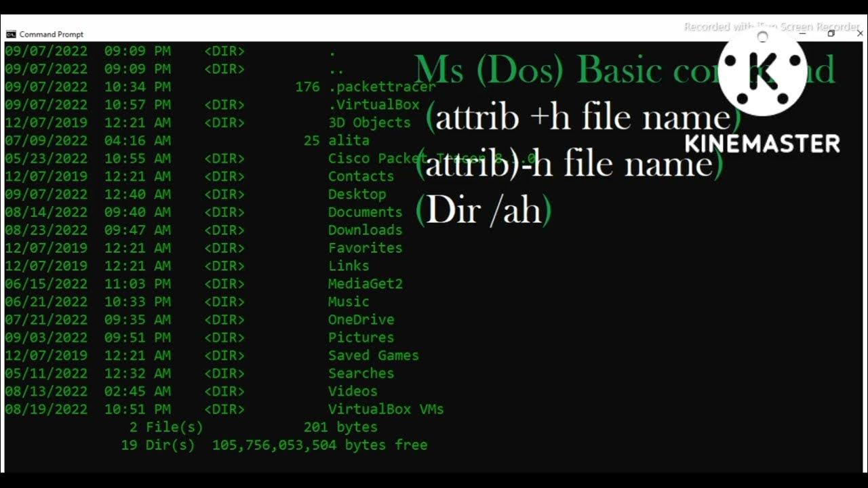Click the date 06/15/2022

click(46, 283)
